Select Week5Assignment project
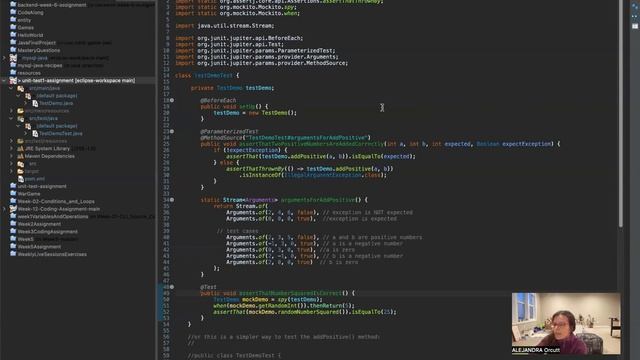Viewport: 640px width, 360px height. (x=39, y=247)
